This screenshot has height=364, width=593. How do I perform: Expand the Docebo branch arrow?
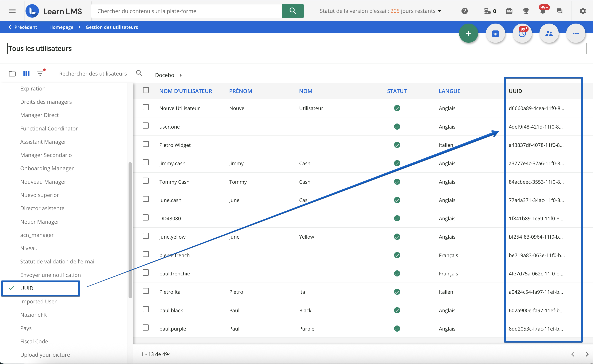(181, 75)
